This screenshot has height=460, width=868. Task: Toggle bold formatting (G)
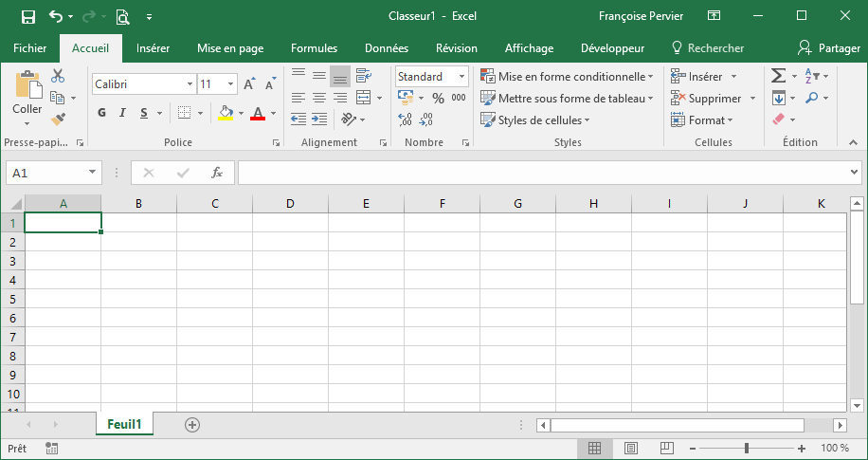coord(101,114)
